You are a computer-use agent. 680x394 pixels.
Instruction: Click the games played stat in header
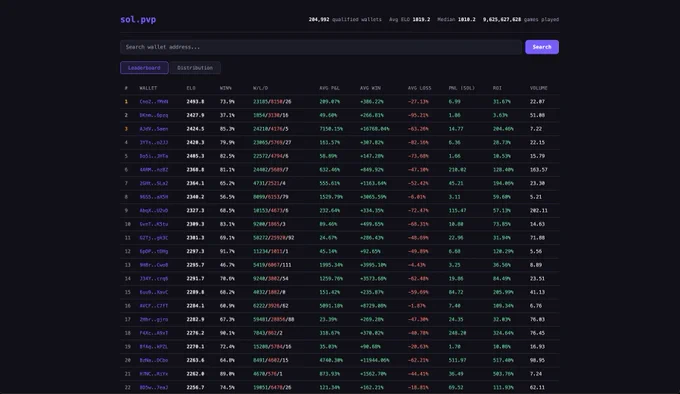click(x=521, y=20)
